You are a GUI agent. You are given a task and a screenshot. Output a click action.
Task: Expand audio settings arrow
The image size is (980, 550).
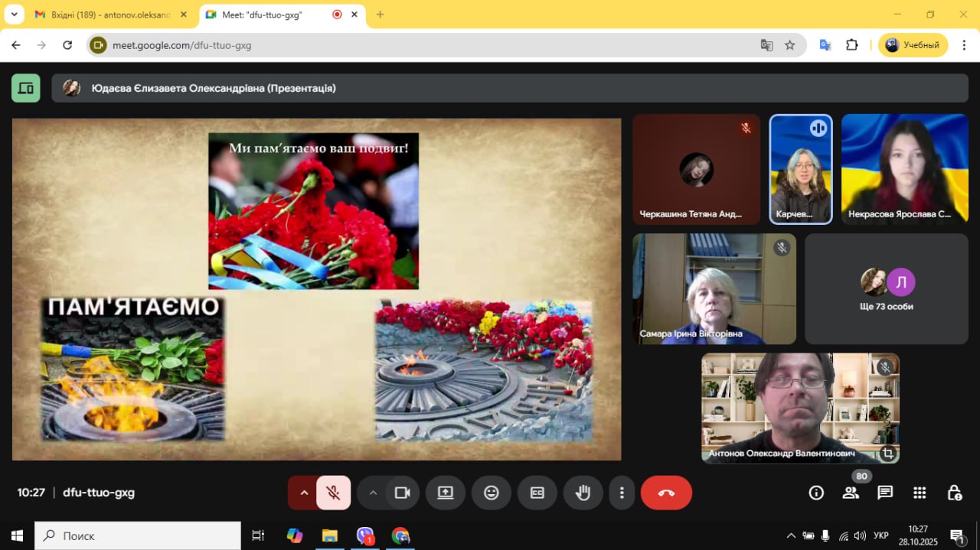coord(304,493)
